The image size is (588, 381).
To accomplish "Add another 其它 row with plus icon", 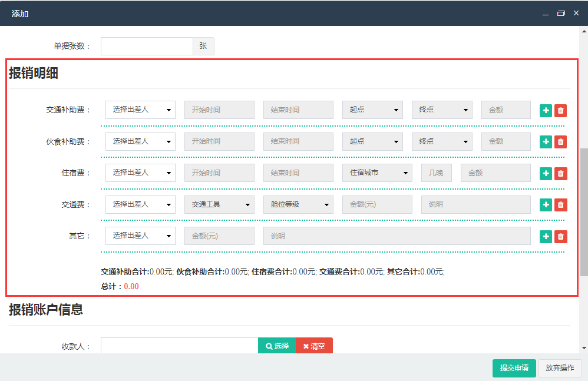I will click(546, 236).
